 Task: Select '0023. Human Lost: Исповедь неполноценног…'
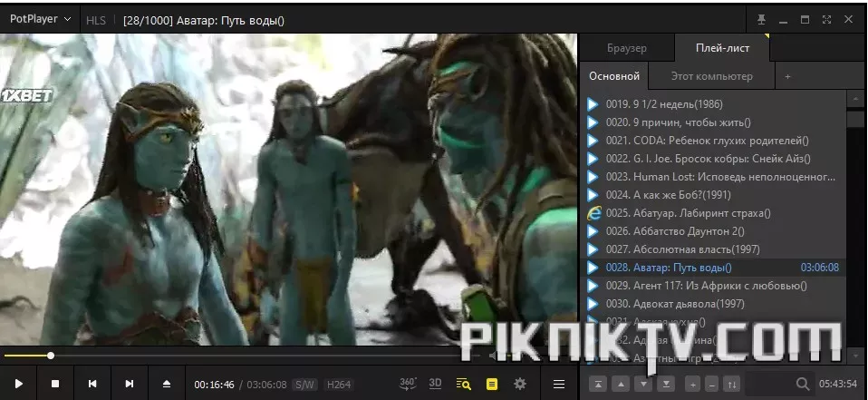click(x=713, y=177)
